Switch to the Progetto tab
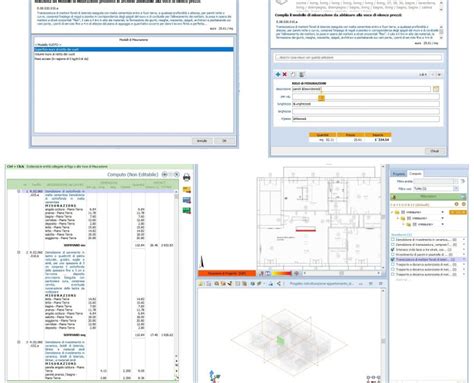This screenshot has height=383, width=474. point(399,174)
